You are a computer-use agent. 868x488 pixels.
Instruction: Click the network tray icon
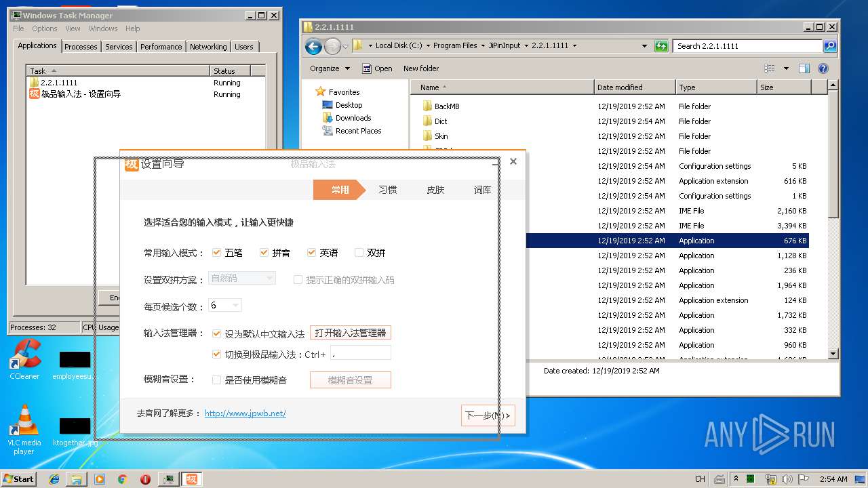(770, 479)
